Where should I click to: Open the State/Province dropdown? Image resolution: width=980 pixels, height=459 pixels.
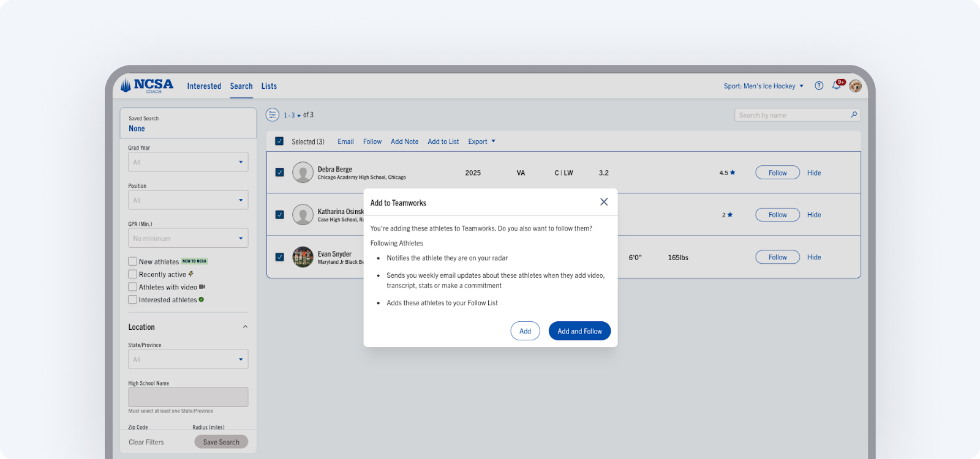188,359
